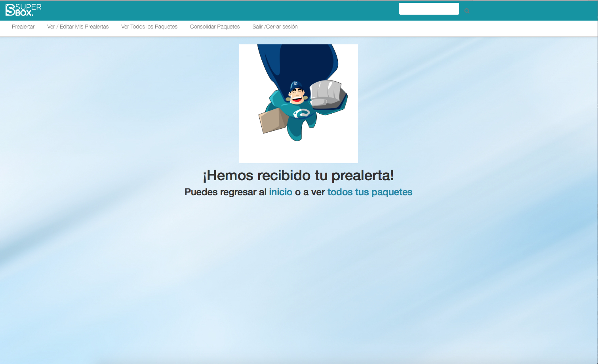Click the SuperBox logo
The height and width of the screenshot is (364, 598).
[23, 10]
